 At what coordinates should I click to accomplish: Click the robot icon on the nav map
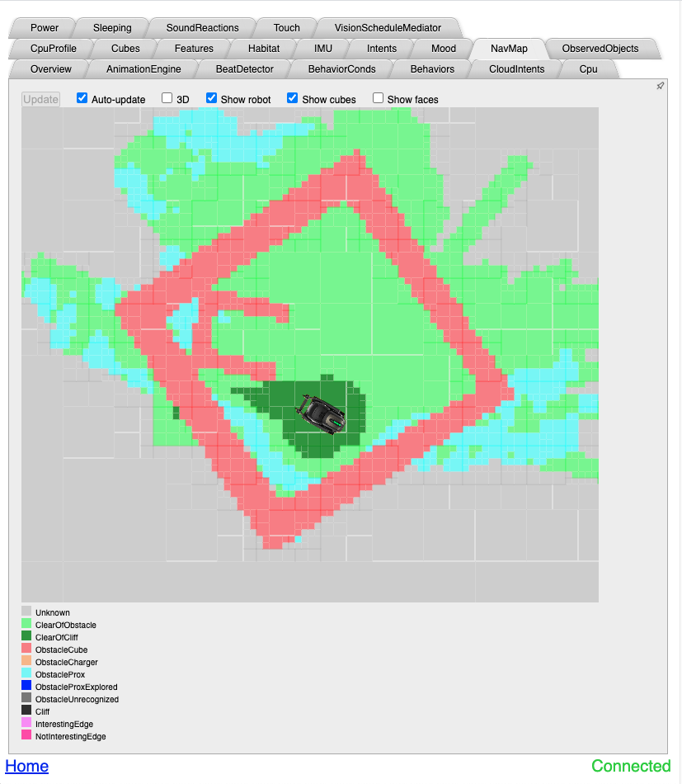pyautogui.click(x=321, y=412)
